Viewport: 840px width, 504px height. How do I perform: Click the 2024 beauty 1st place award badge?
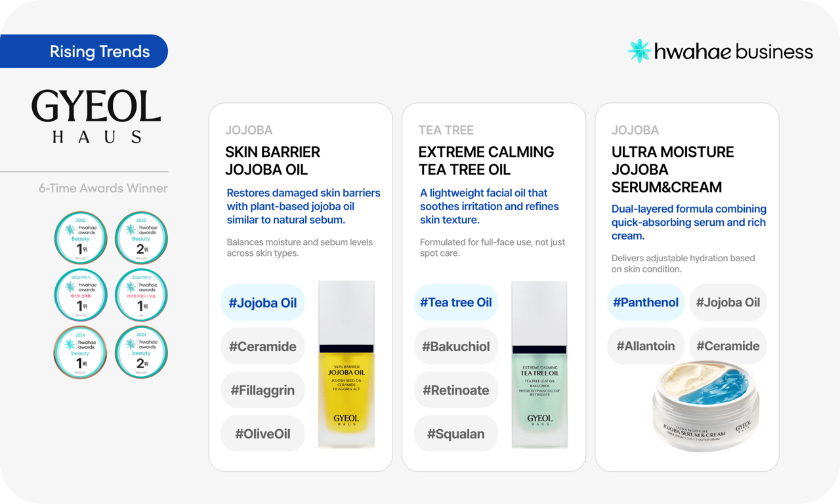81,352
